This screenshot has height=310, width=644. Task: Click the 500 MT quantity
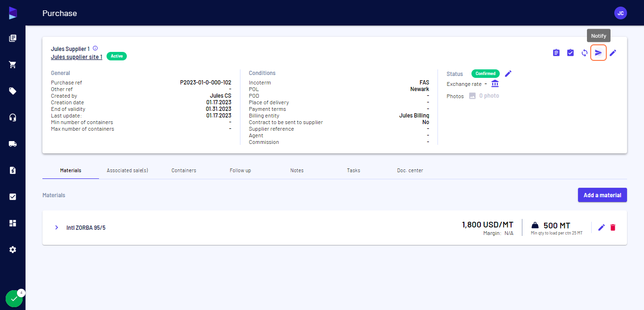tap(557, 226)
